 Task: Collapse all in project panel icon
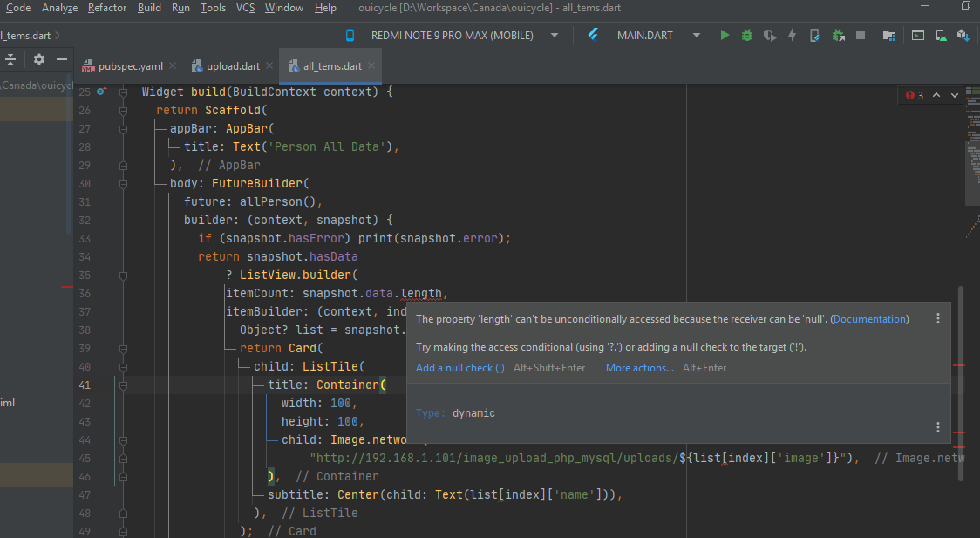[10, 59]
